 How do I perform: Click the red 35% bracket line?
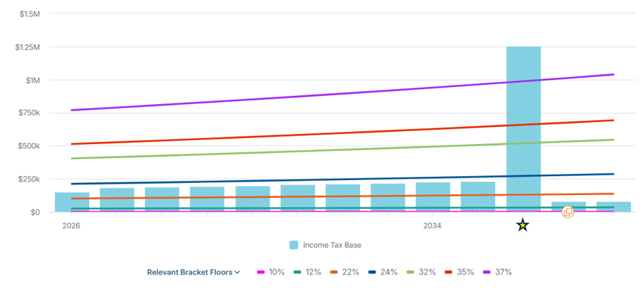(342, 132)
